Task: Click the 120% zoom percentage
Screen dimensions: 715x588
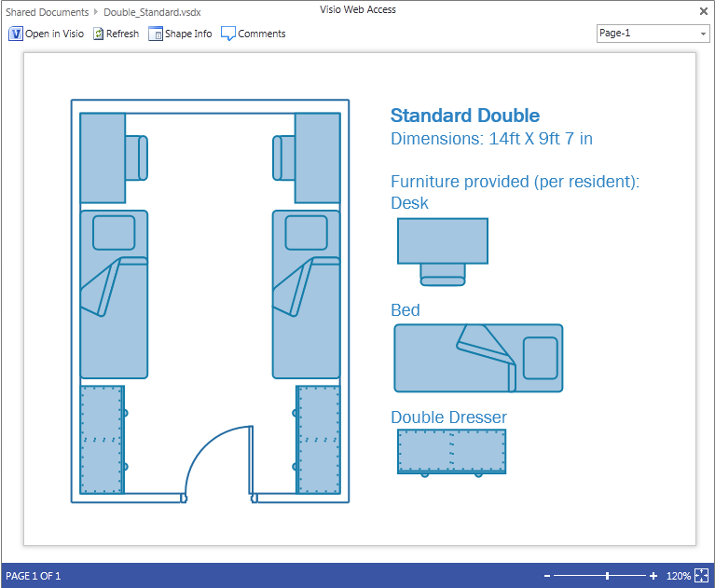Action: [x=678, y=576]
